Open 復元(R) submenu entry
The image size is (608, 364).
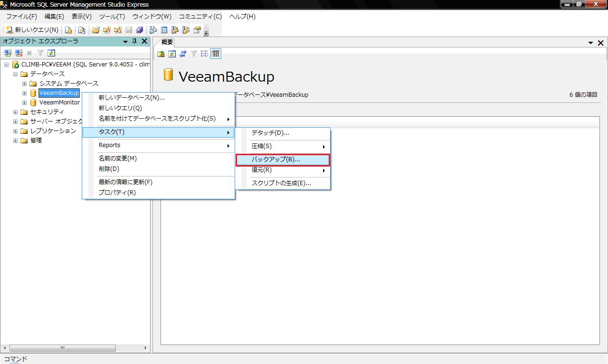pyautogui.click(x=283, y=170)
